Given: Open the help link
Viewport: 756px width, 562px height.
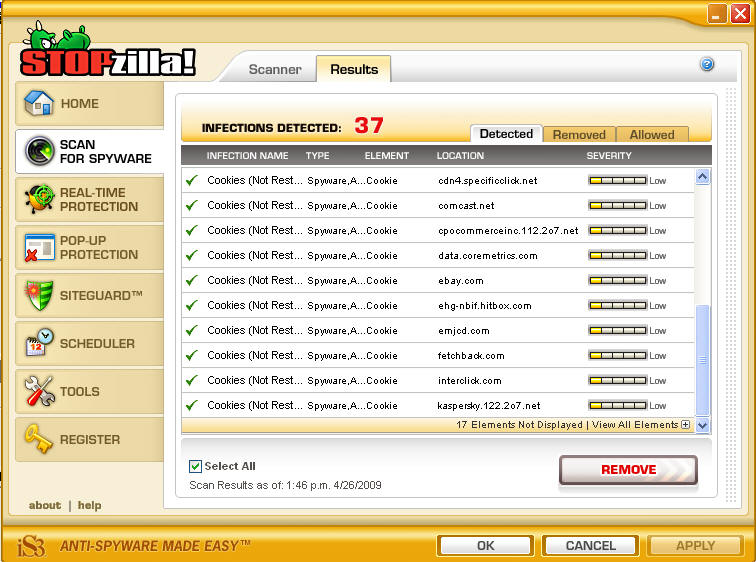Looking at the screenshot, I should click(x=90, y=505).
